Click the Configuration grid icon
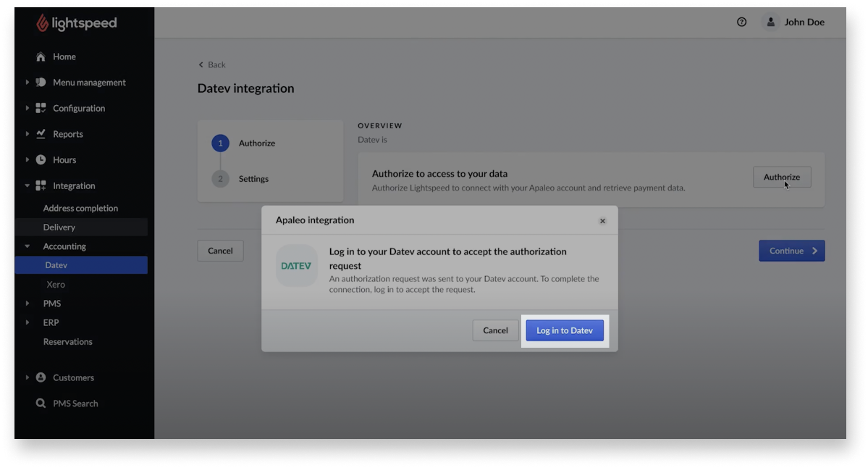This screenshot has height=468, width=868. click(41, 108)
